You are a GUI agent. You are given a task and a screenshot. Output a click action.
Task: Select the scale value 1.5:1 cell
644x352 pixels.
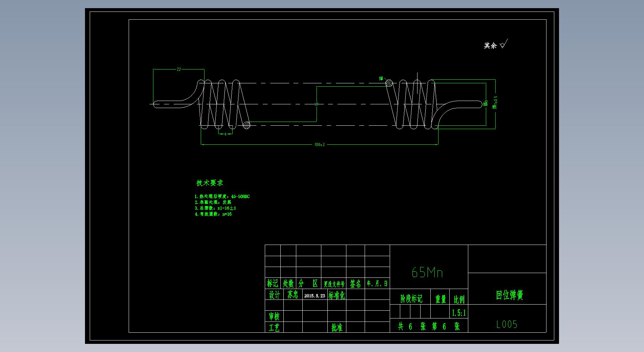(x=459, y=313)
